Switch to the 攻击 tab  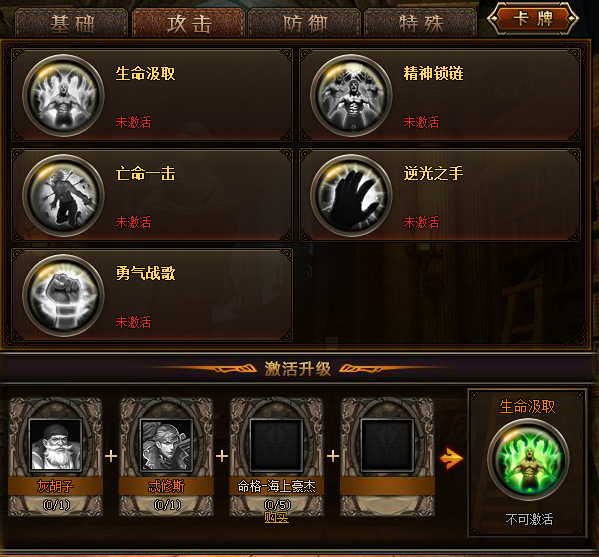[188, 23]
